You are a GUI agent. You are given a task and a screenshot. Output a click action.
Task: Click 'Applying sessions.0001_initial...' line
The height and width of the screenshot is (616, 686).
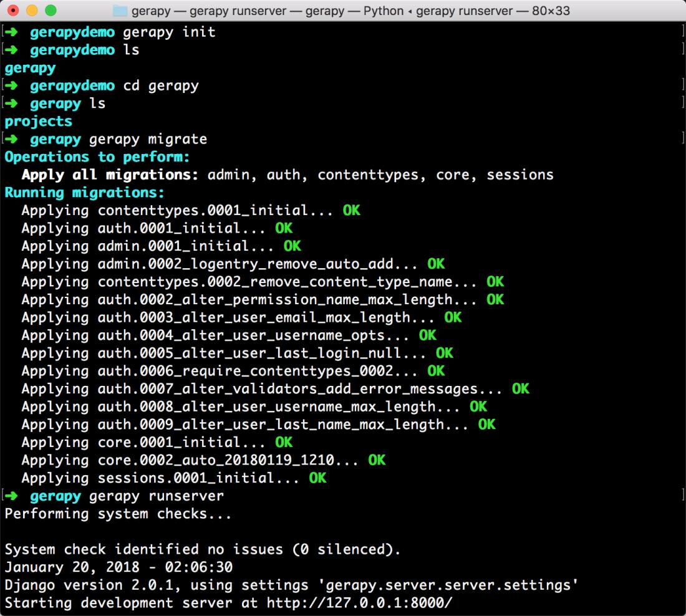point(174,478)
